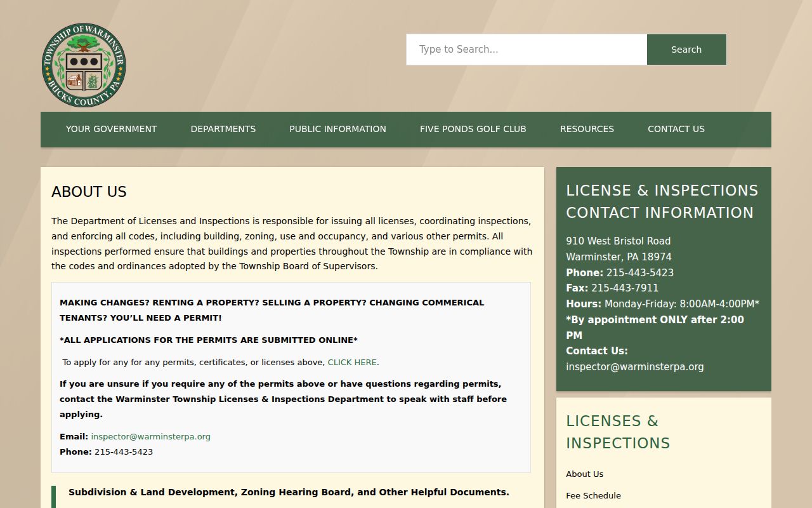Click the MAKING CHANGES? RENTING A PROPERTY? notice

tap(272, 311)
